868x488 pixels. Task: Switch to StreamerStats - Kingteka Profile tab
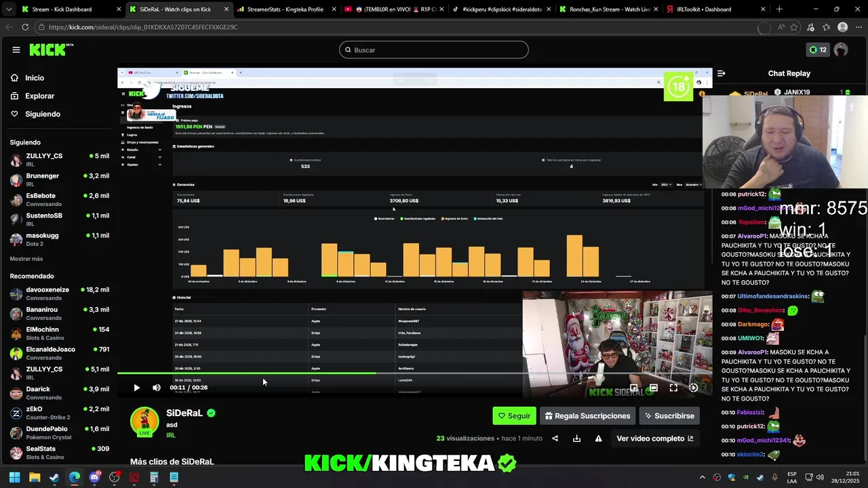point(285,9)
